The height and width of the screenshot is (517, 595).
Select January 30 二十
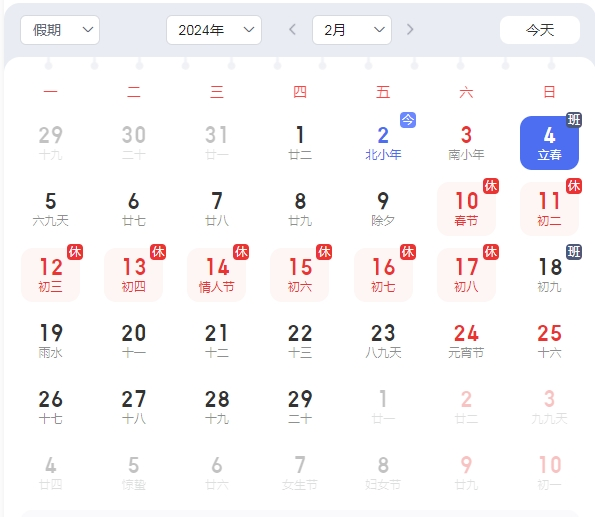click(x=134, y=143)
